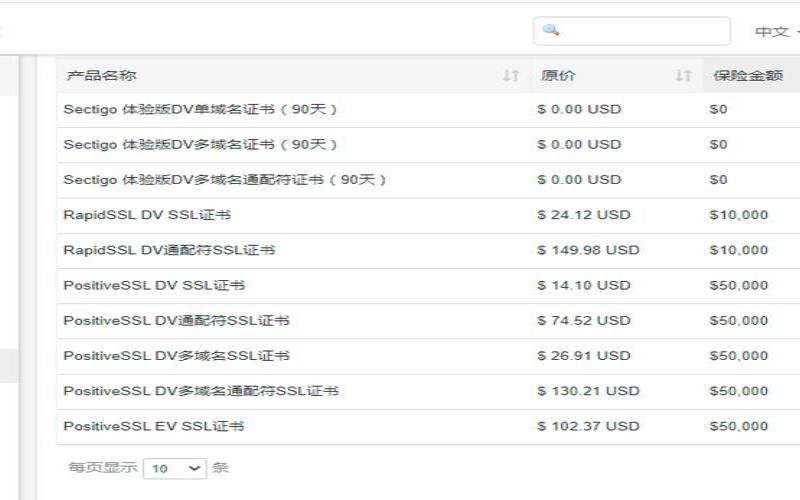This screenshot has width=800, height=500.
Task: Click price $ 14.10 USD
Action: tap(584, 285)
